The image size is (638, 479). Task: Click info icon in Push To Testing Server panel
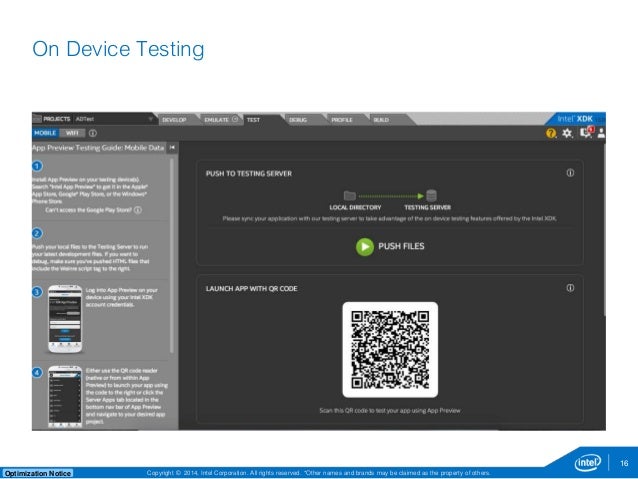pyautogui.click(x=570, y=173)
